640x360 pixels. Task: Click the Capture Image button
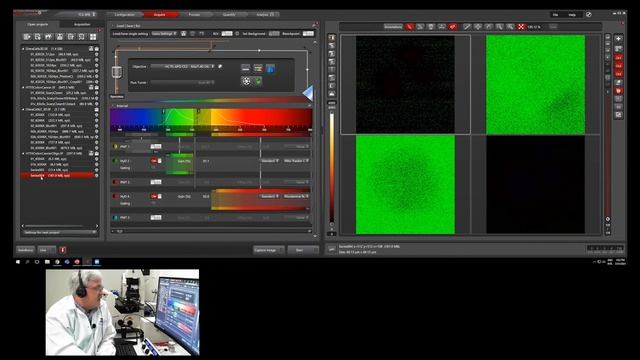point(269,250)
